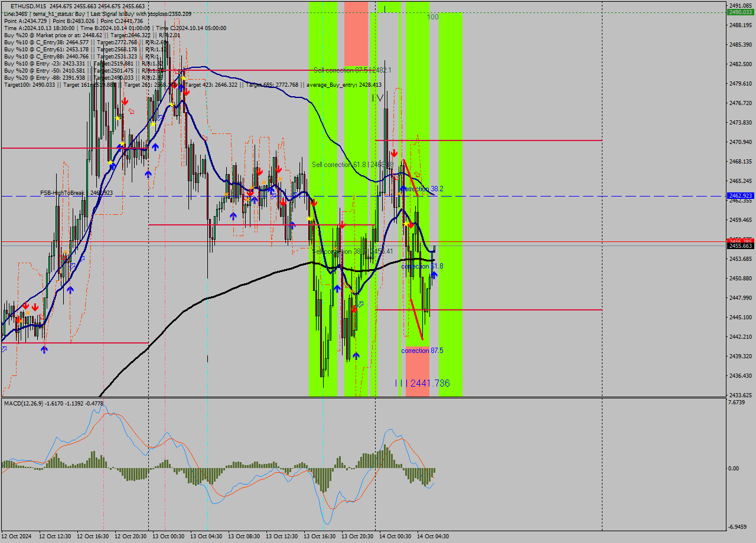Click the '13 Oct 08:30' time axis label
The height and width of the screenshot is (543, 756).
(244, 537)
